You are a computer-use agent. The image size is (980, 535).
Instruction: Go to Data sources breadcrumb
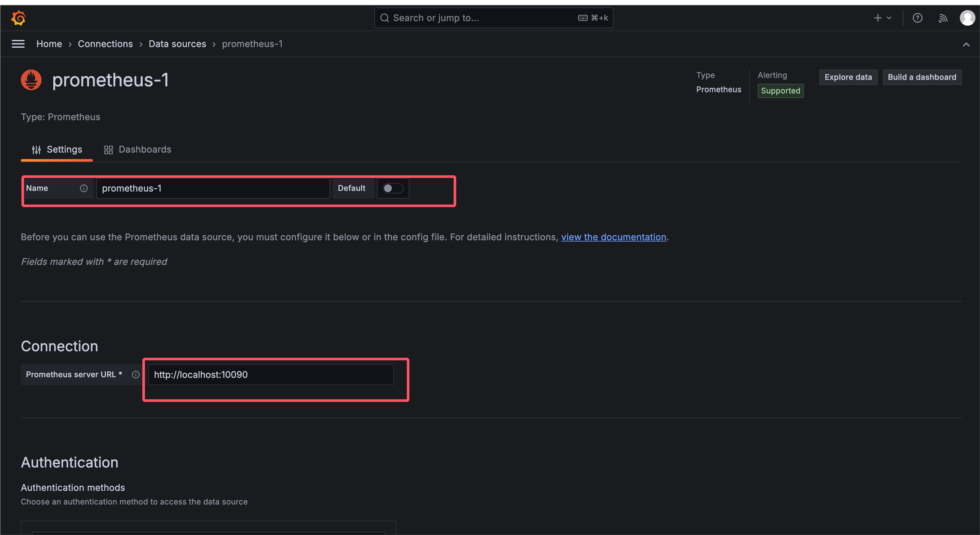[x=177, y=44]
